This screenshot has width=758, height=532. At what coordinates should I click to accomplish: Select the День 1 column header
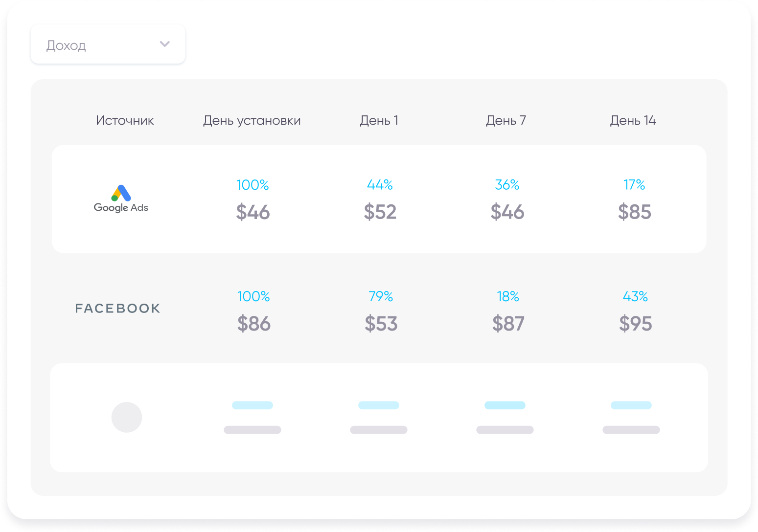(x=379, y=120)
